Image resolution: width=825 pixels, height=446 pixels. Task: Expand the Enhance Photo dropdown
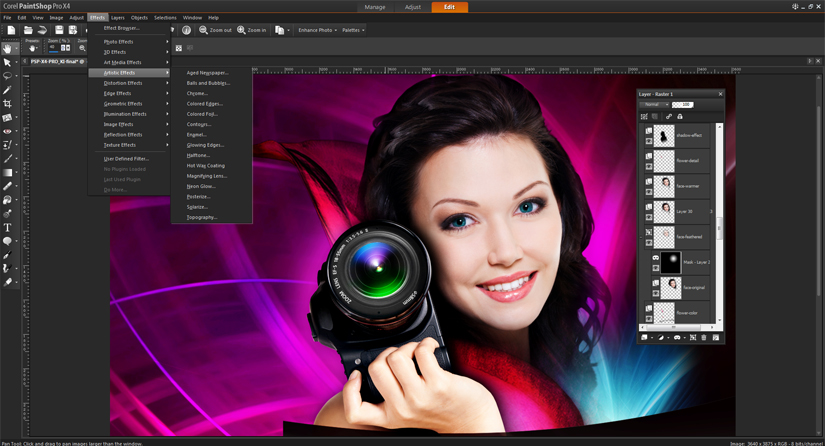click(317, 30)
